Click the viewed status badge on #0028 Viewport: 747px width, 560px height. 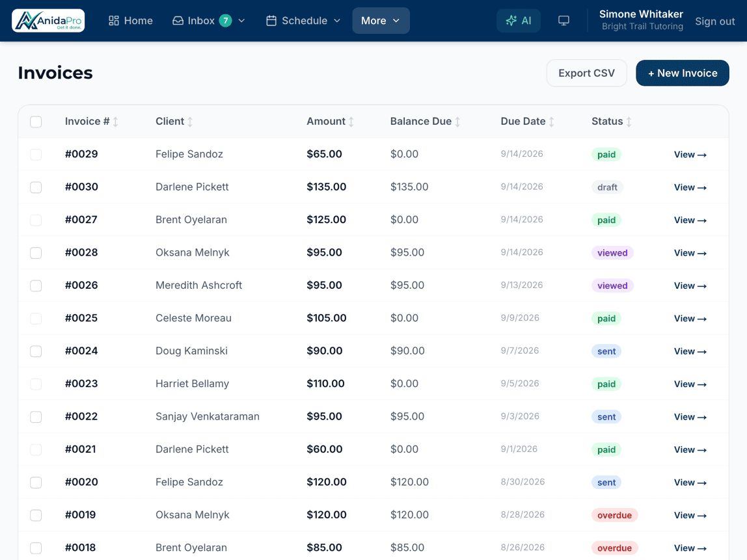coord(612,253)
